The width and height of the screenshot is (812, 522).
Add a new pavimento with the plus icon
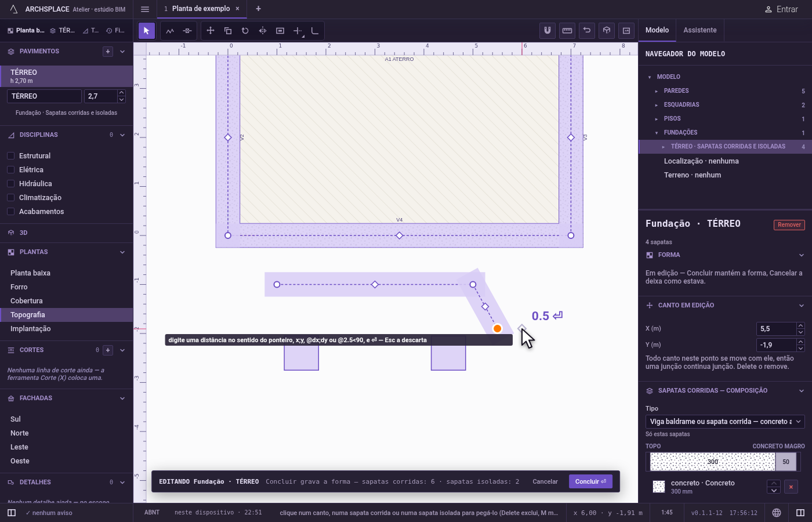(x=108, y=52)
